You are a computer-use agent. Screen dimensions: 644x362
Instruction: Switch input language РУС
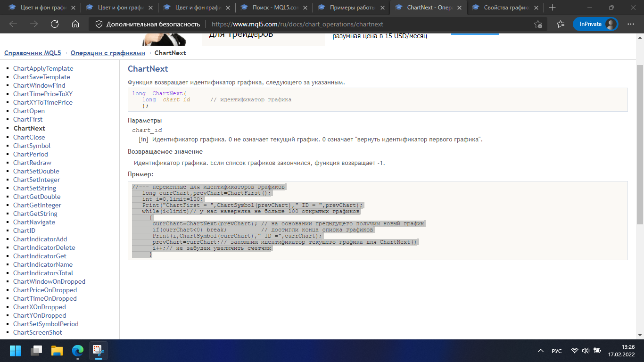(557, 351)
